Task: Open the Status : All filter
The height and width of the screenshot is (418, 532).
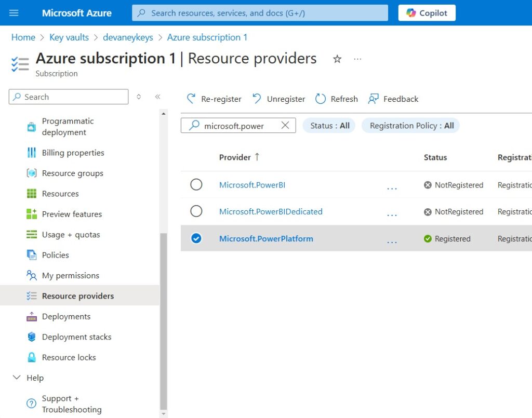Action: tap(329, 126)
